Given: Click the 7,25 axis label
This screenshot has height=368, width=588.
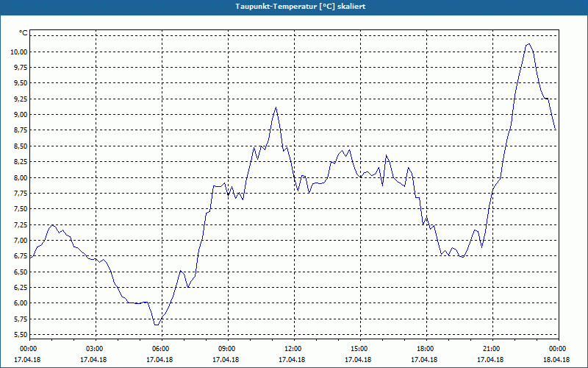Looking at the screenshot, I should pyautogui.click(x=20, y=224).
